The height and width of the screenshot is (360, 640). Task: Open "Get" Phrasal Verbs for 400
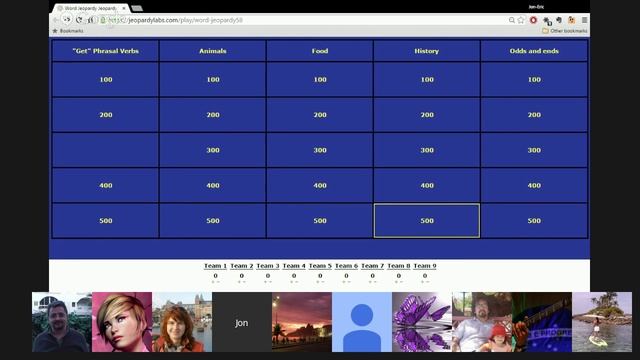click(105, 185)
